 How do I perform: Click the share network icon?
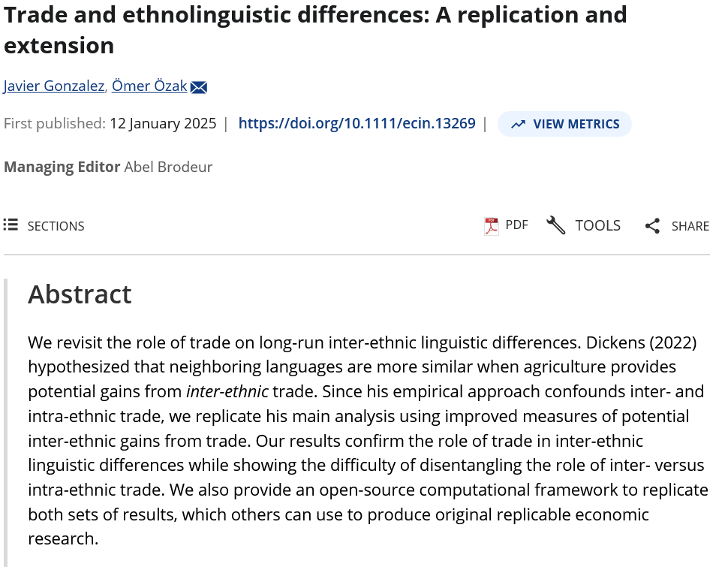pos(652,226)
